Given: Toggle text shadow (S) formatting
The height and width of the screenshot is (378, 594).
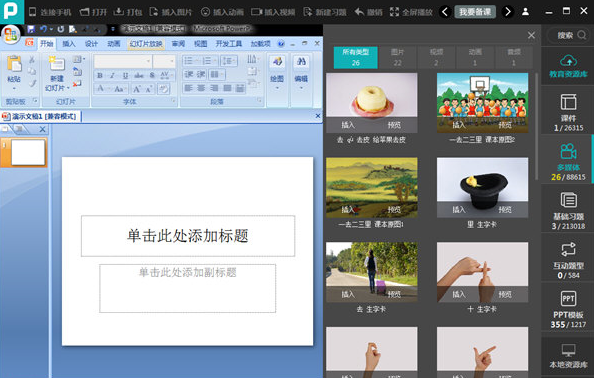Looking at the screenshot, I should 152,75.
